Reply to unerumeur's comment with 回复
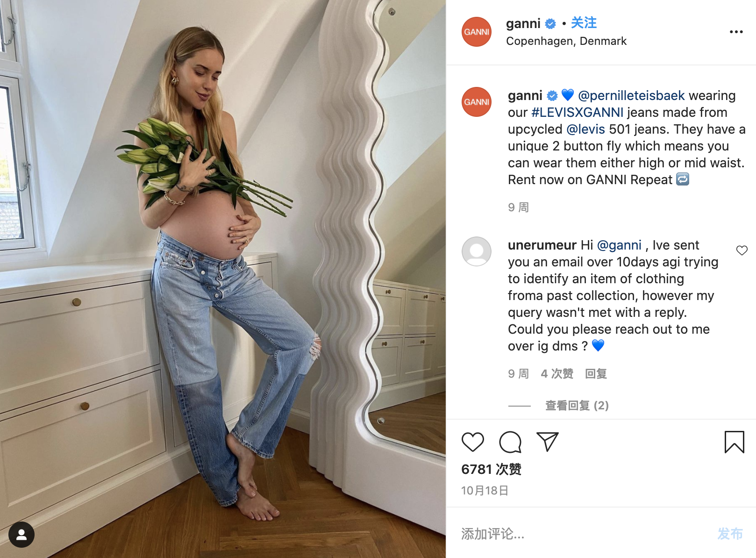This screenshot has width=756, height=558. [x=596, y=373]
